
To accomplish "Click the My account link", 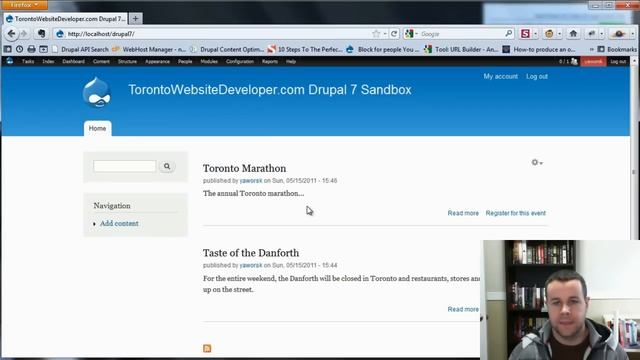I will point(500,76).
